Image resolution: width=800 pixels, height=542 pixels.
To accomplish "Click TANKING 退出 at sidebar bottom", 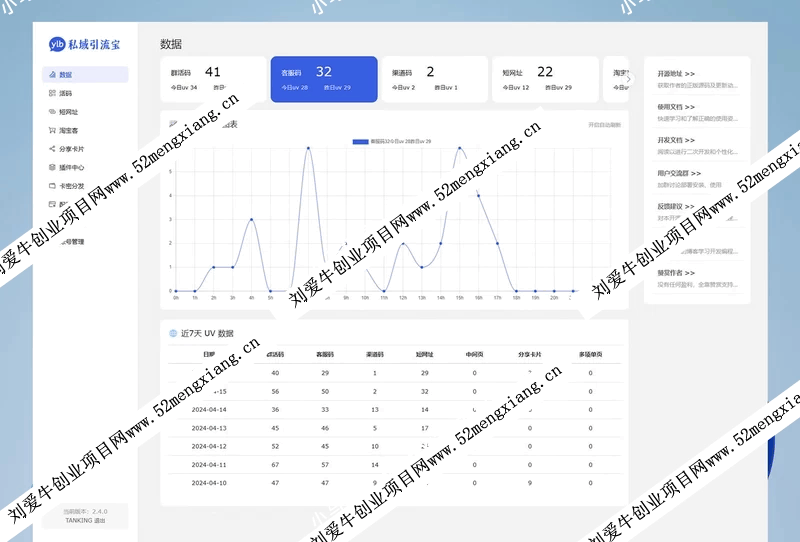I will click(x=85, y=521).
